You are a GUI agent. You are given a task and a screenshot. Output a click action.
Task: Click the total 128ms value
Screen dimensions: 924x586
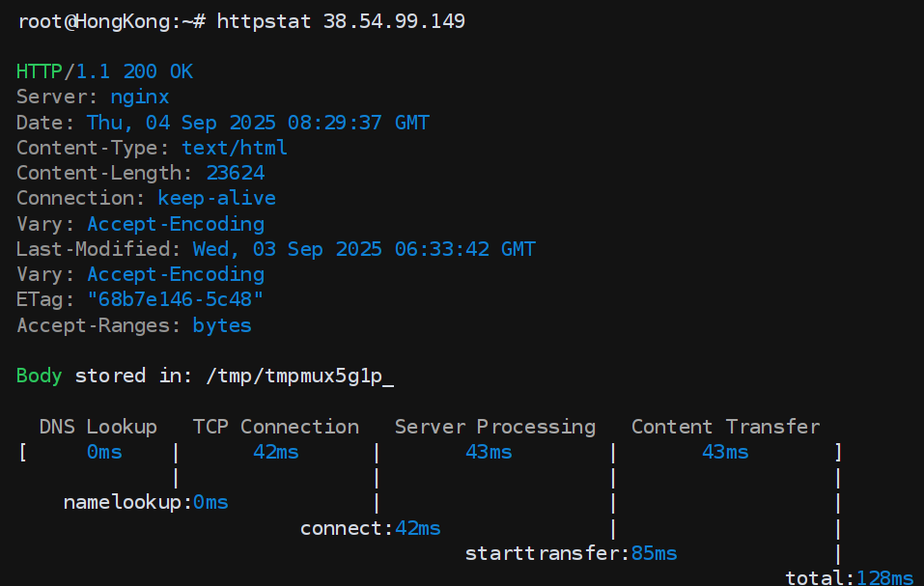pyautogui.click(x=884, y=578)
